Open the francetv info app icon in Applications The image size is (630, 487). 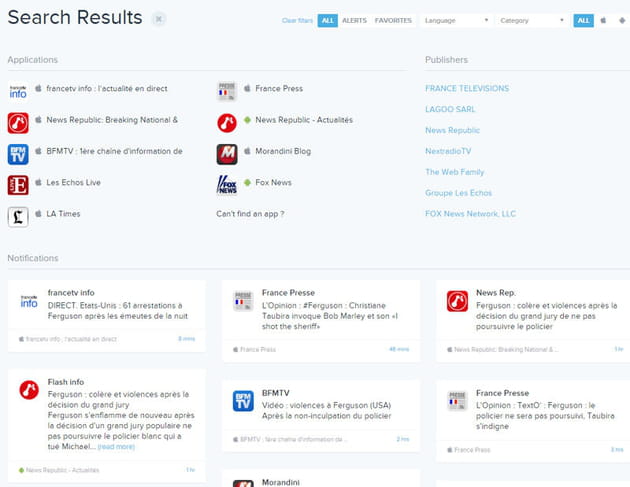(x=18, y=92)
